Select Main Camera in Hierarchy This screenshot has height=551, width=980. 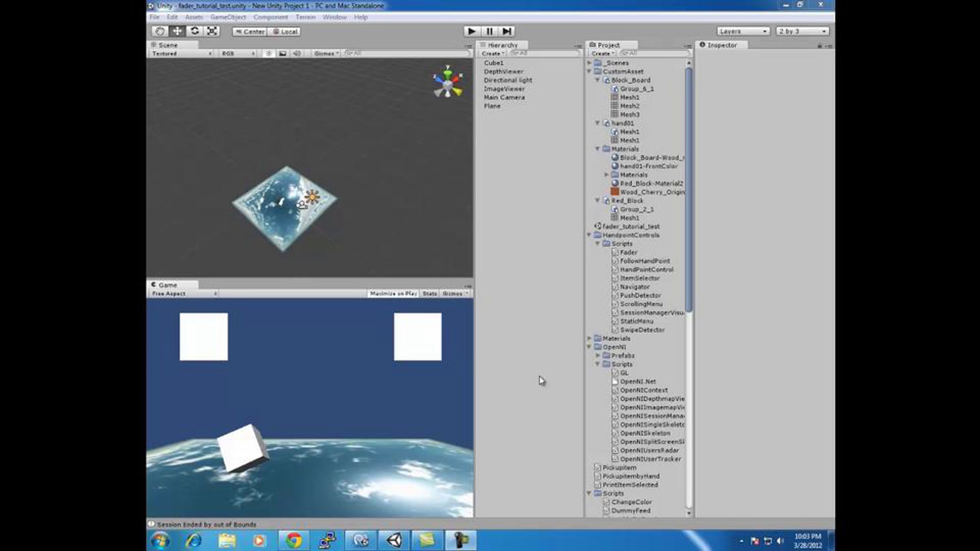504,97
